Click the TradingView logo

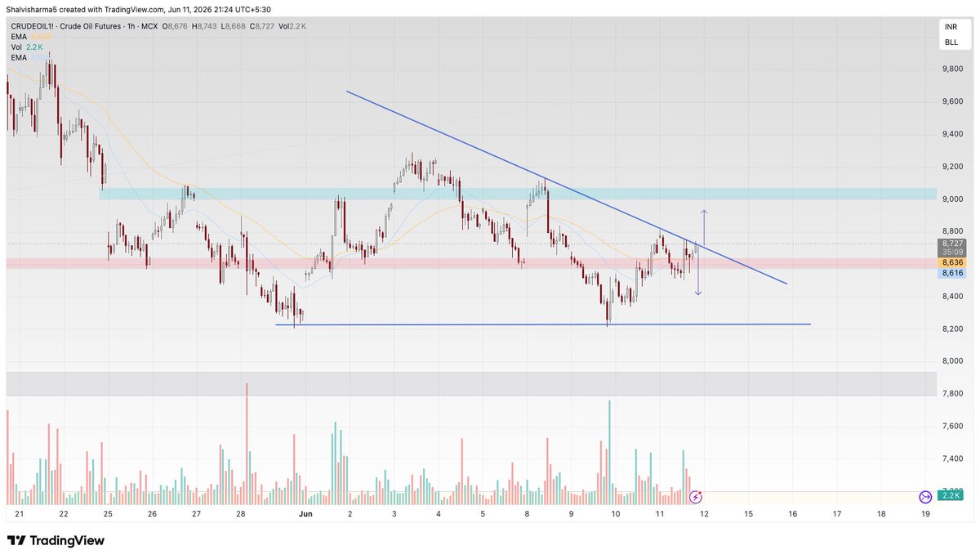coord(56,541)
